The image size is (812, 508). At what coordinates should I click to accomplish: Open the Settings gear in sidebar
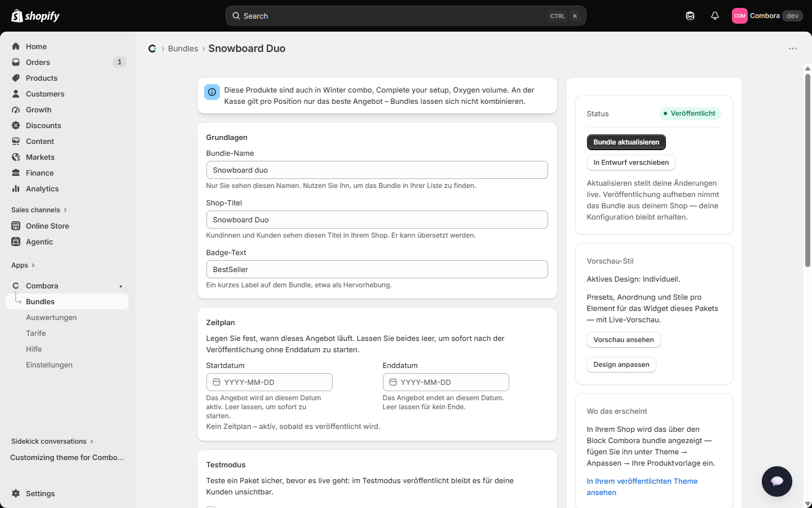(16, 493)
